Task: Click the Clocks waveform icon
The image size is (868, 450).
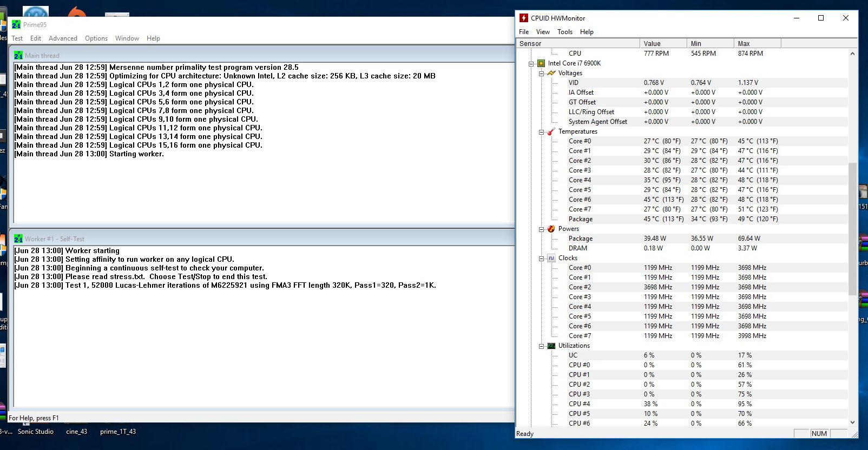Action: pos(551,258)
